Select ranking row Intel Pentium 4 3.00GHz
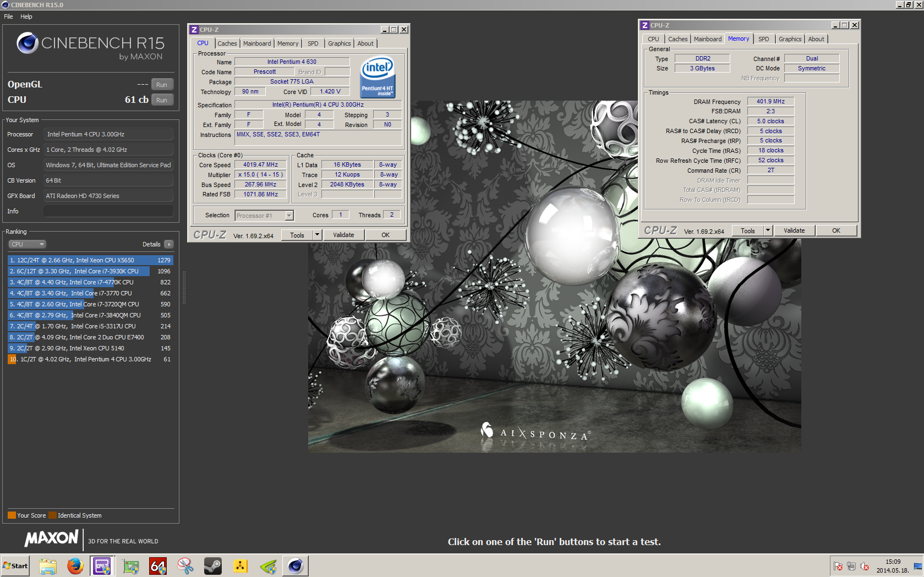The height and width of the screenshot is (577, 924). [90, 359]
